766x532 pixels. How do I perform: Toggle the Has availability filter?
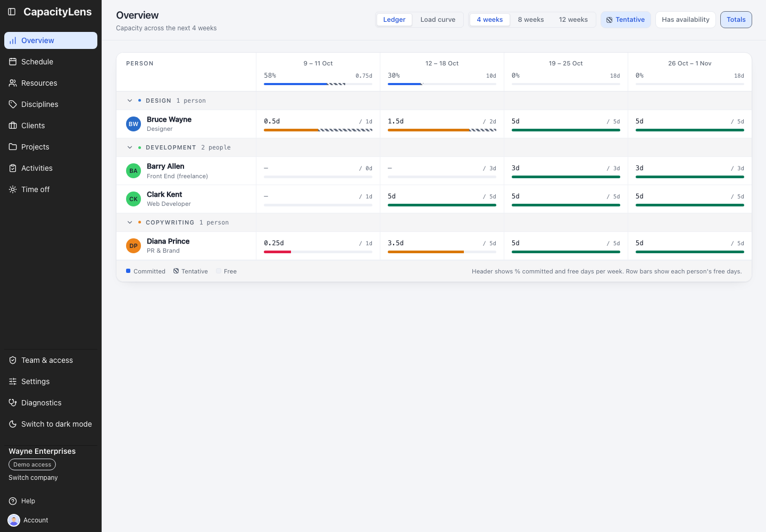point(686,20)
